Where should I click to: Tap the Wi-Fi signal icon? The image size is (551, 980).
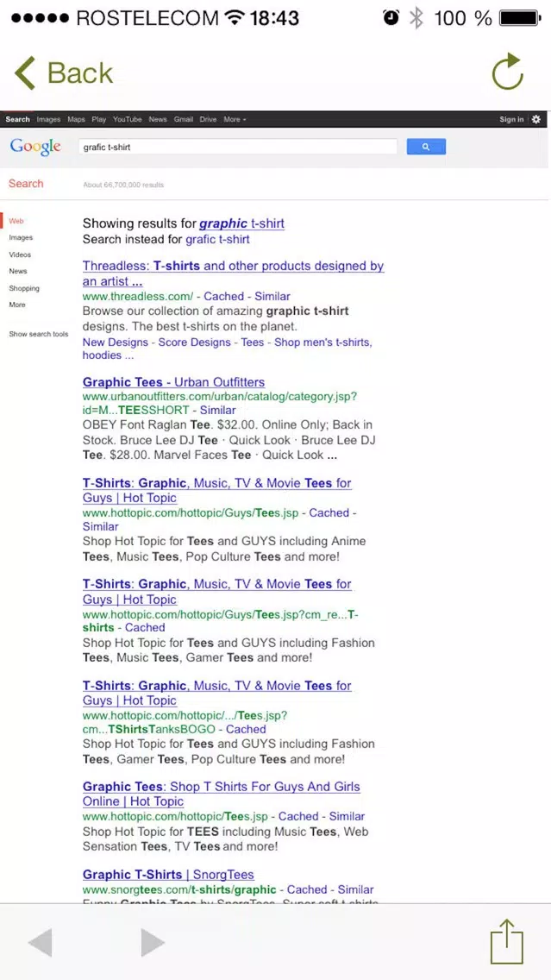coord(235,17)
